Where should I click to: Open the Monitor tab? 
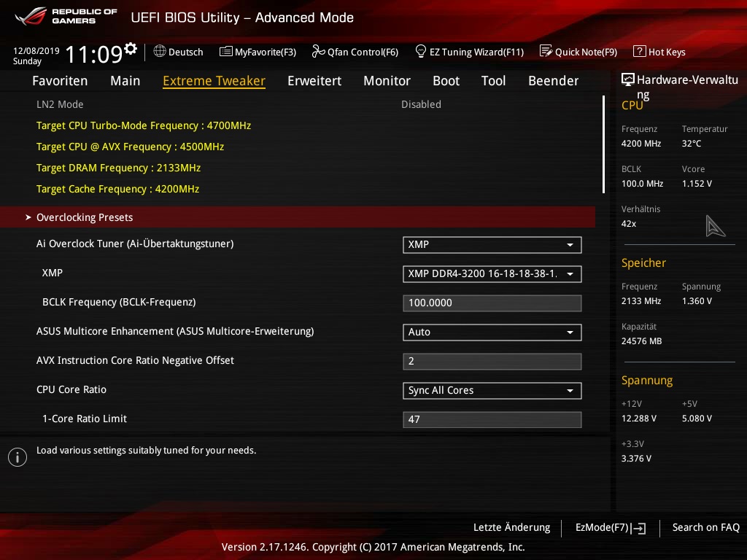click(387, 81)
